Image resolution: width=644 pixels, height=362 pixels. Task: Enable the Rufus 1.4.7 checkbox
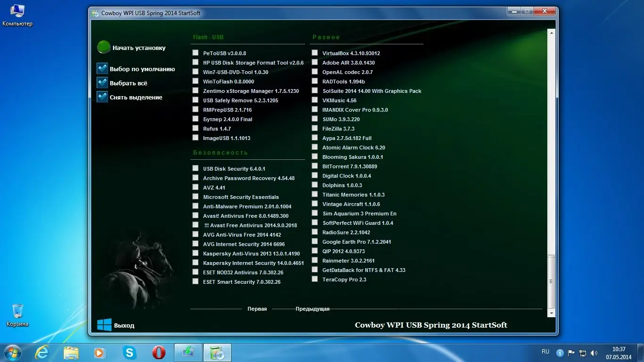pos(195,128)
